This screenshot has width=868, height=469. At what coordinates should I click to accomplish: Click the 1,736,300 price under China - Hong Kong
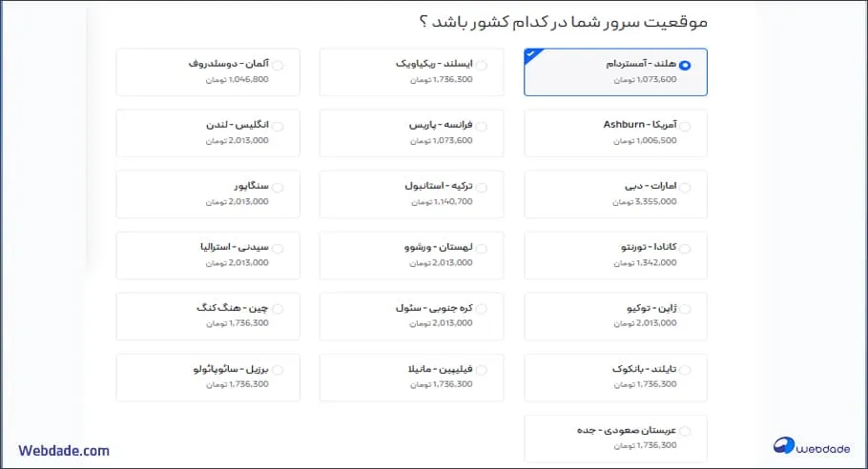[237, 323]
